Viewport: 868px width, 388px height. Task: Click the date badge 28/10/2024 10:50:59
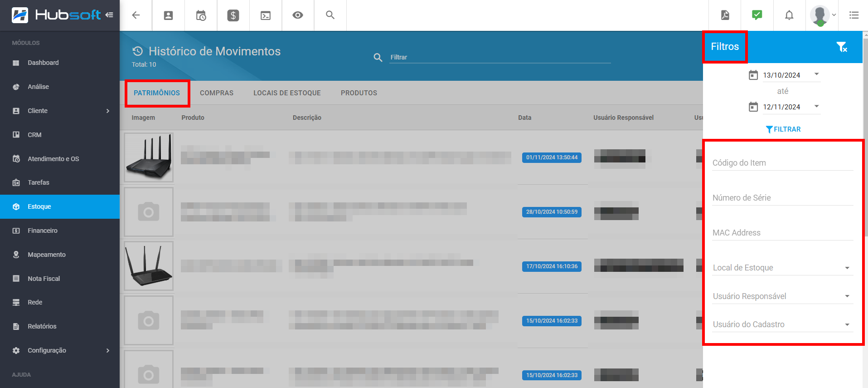[552, 212]
